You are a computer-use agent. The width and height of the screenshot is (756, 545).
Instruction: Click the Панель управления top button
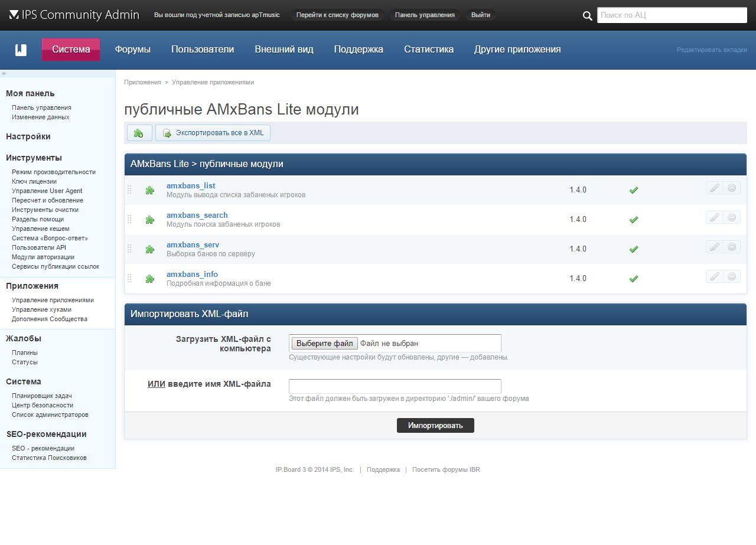(425, 15)
